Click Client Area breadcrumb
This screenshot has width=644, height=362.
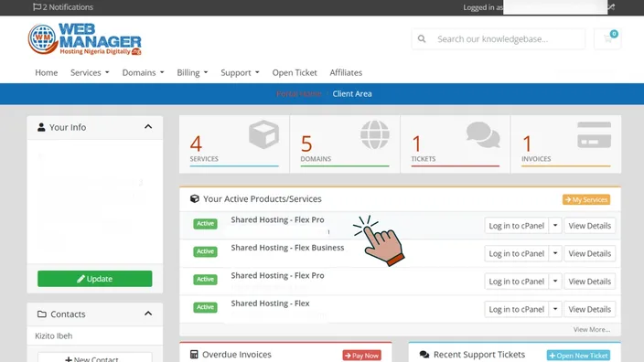pos(352,93)
